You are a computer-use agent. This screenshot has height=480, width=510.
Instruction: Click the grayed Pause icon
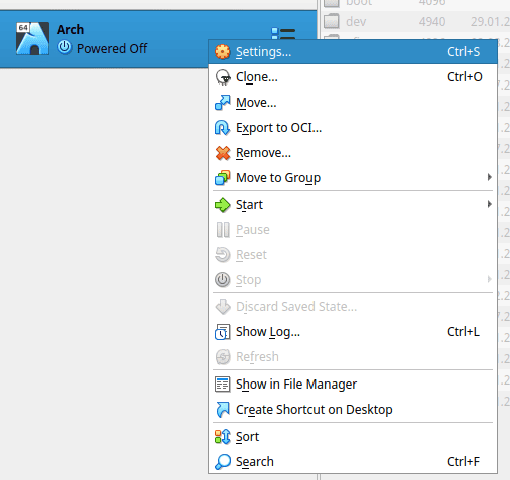coord(222,230)
